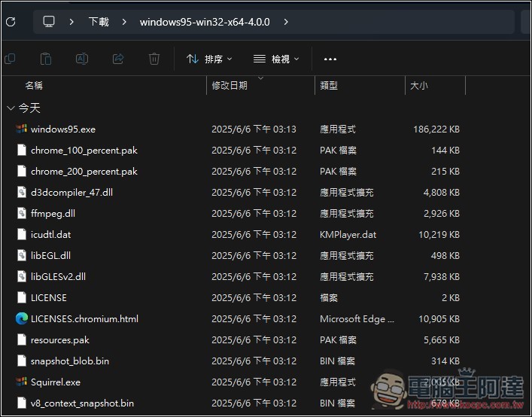The width and height of the screenshot is (532, 417).
Task: Click the icudtl.dat file icon
Action: point(22,234)
